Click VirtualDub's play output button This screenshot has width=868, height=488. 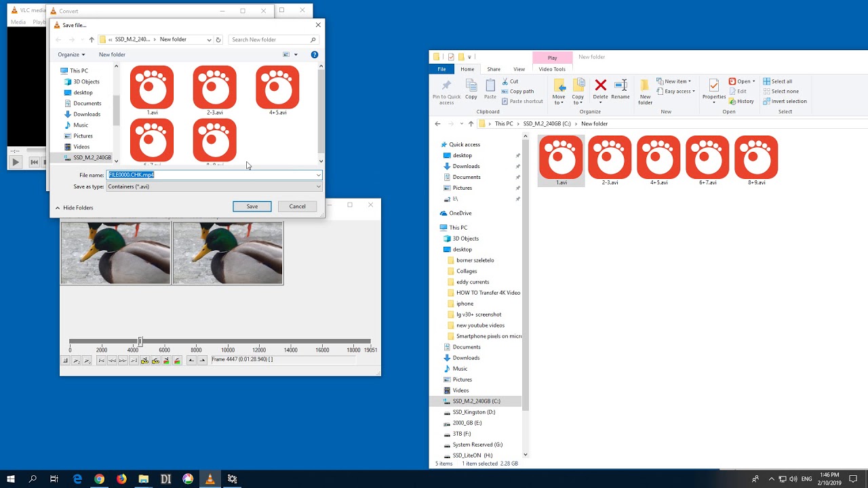click(87, 361)
